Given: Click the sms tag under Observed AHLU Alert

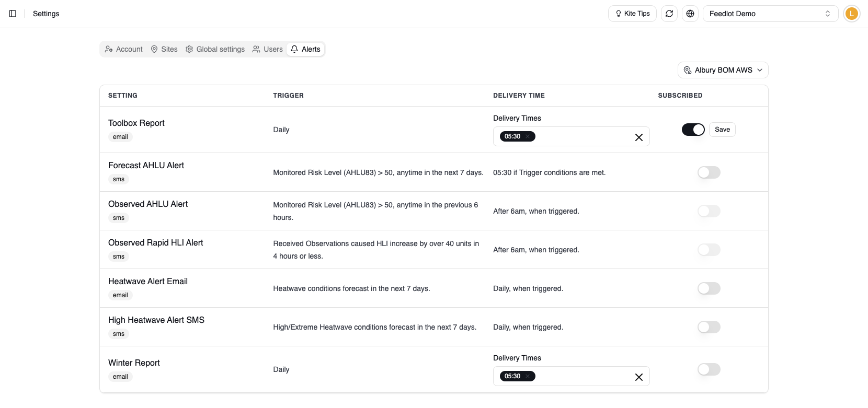Looking at the screenshot, I should click(119, 218).
